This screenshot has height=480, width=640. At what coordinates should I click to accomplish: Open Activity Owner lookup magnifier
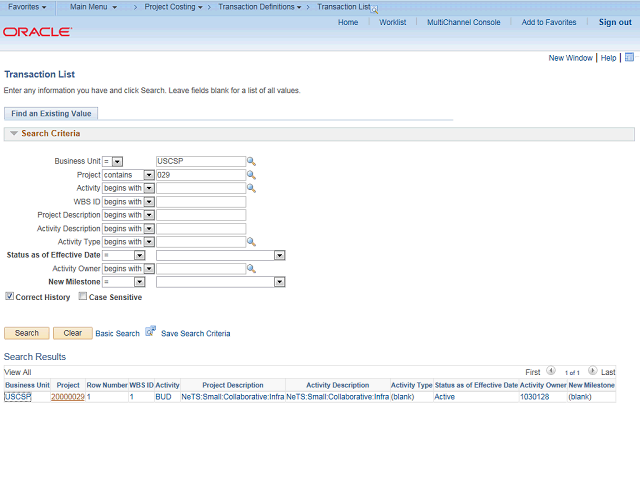pos(251,269)
